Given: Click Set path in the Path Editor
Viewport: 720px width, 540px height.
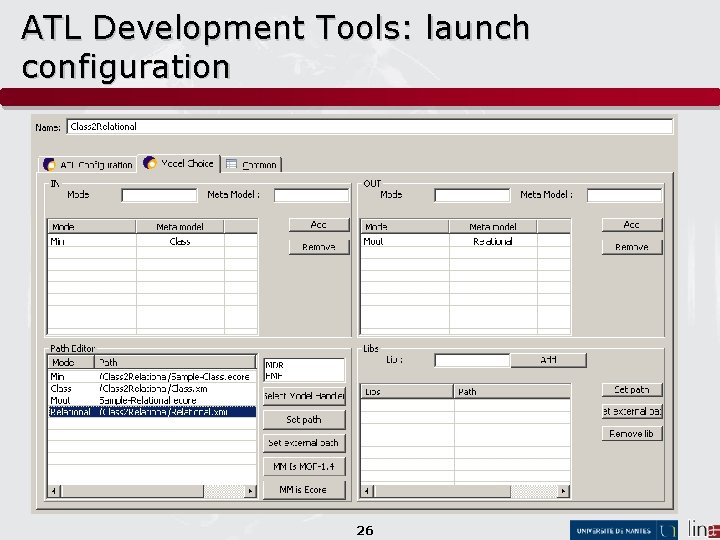Looking at the screenshot, I should (x=304, y=419).
